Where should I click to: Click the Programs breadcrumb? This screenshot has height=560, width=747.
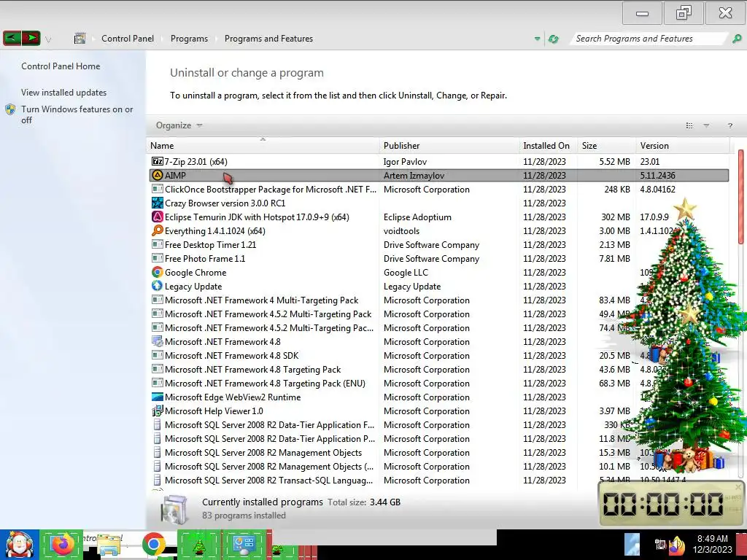coord(189,39)
